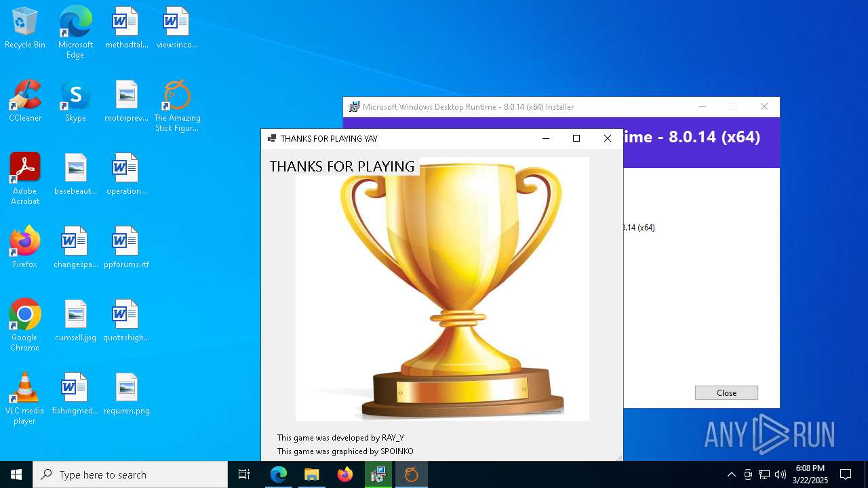Open VLC media player shortcut

click(x=25, y=399)
